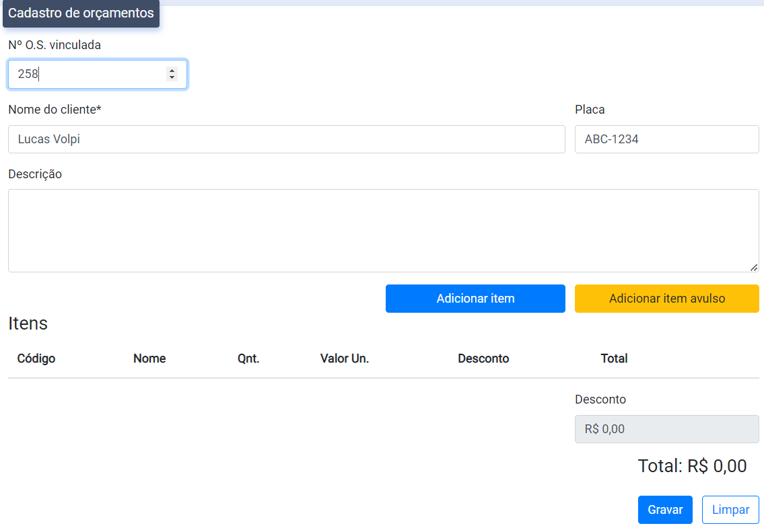Focus the Nome do cliente input
The width and height of the screenshot is (764, 532).
click(286, 139)
